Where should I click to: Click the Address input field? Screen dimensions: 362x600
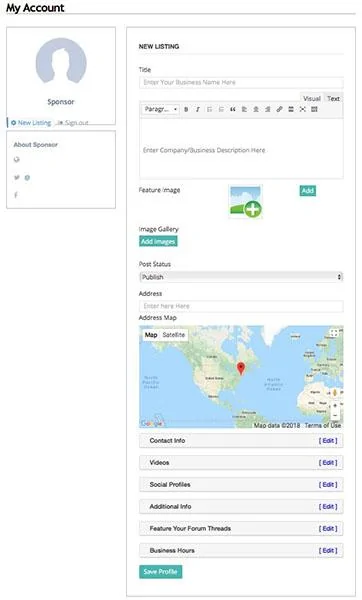click(241, 306)
